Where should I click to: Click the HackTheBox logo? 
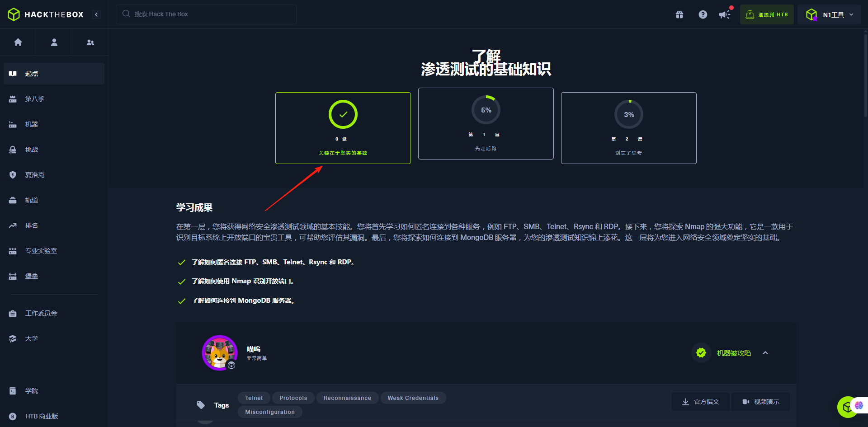pos(46,14)
